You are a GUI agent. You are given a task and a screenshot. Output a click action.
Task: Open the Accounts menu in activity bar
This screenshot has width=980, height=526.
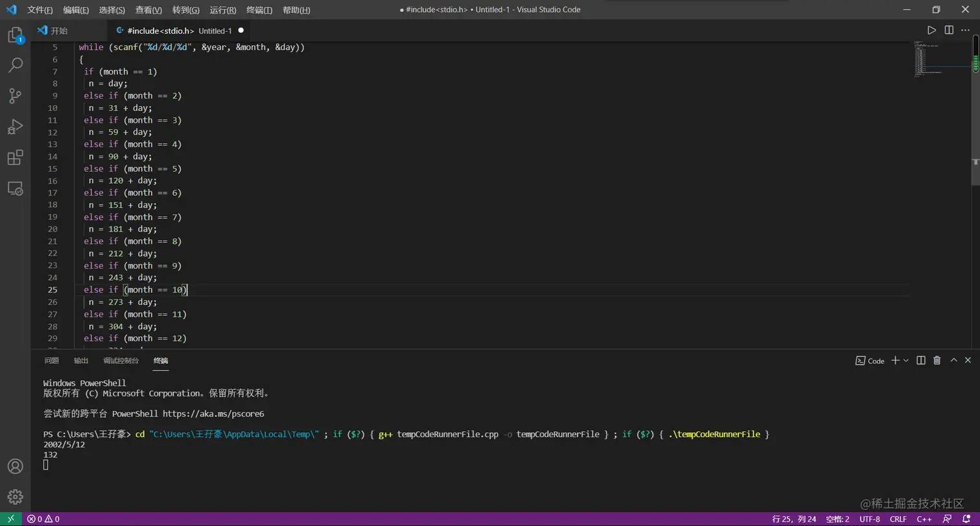point(15,466)
